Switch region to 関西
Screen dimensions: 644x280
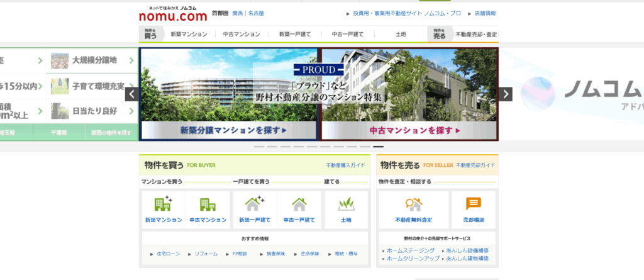[x=238, y=13]
